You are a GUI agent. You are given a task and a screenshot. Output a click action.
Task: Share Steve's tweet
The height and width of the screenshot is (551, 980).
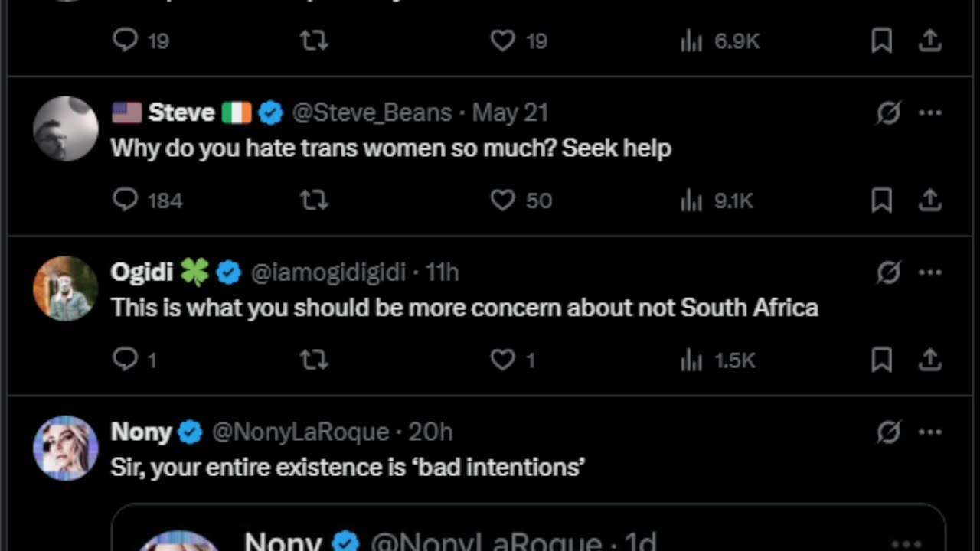(x=929, y=201)
